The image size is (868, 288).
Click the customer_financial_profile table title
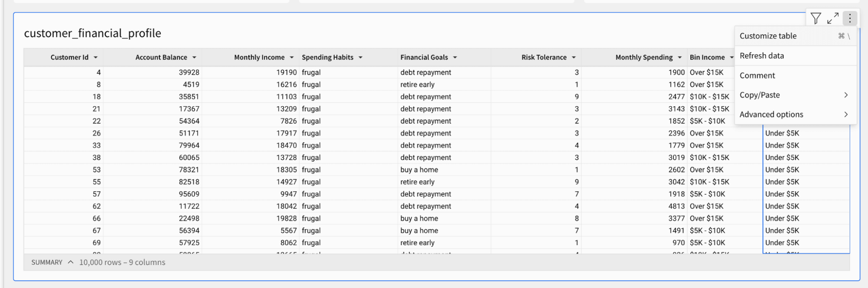[x=92, y=33]
